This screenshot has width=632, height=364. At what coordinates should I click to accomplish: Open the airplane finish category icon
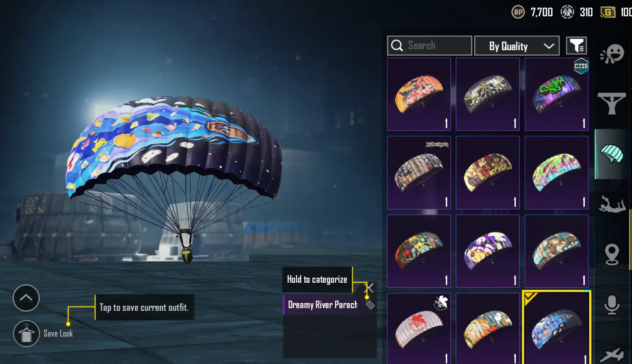(x=612, y=354)
